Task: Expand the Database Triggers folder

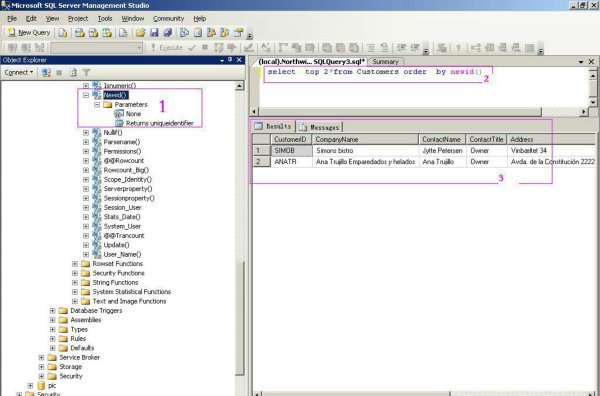Action: point(53,310)
